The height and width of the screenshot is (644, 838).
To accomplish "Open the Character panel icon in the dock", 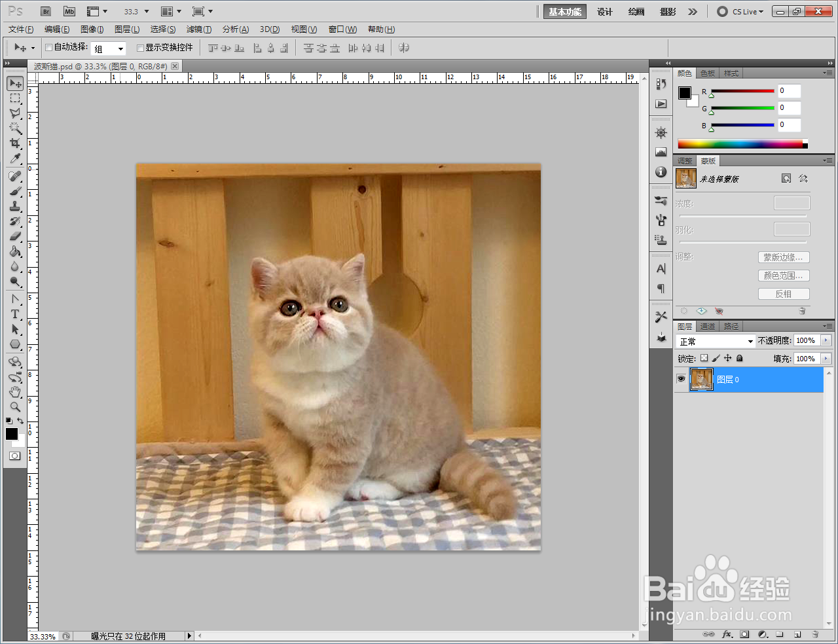I will point(661,269).
